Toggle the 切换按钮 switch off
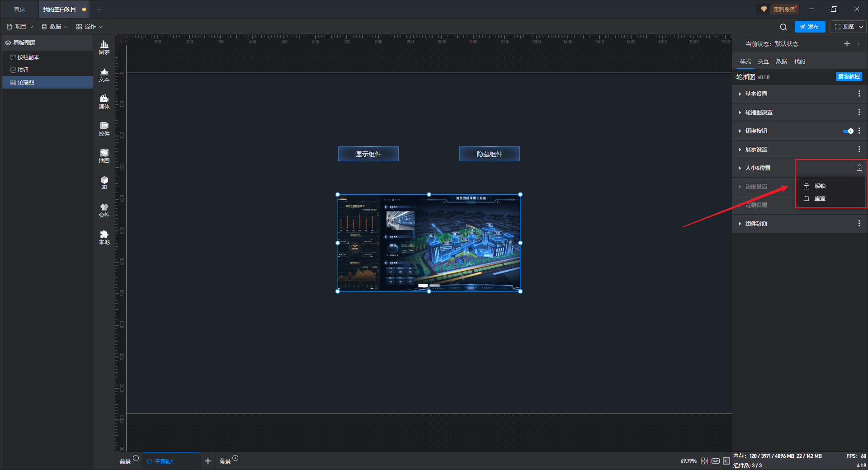The height and width of the screenshot is (470, 868). pos(848,131)
